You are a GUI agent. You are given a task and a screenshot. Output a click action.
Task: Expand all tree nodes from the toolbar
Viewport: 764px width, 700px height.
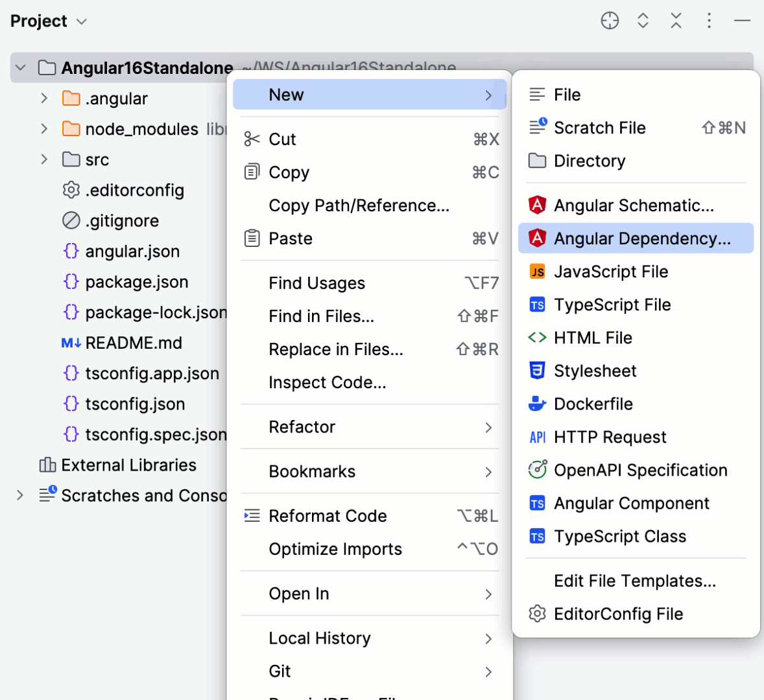click(643, 21)
